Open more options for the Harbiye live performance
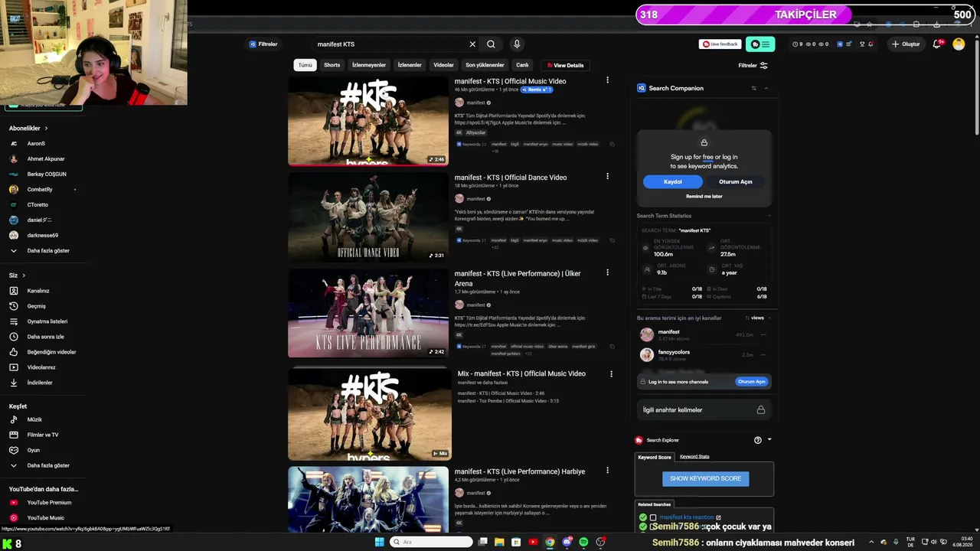Viewport: 980px width, 551px height. coord(607,471)
